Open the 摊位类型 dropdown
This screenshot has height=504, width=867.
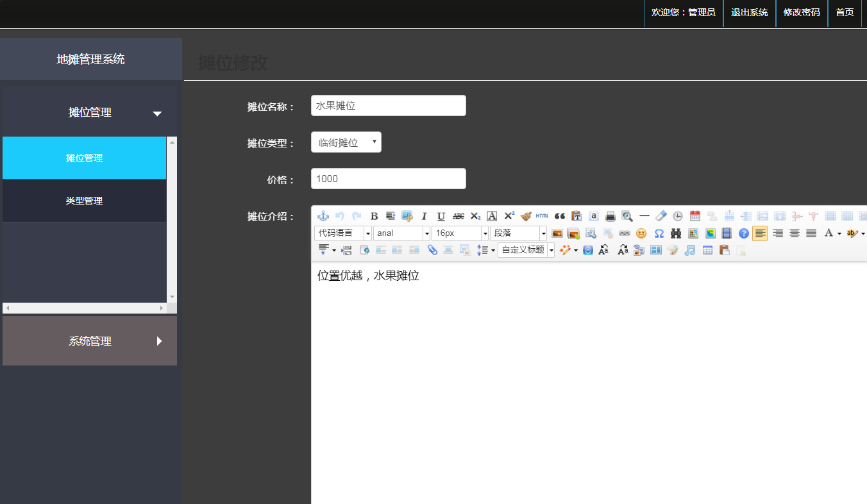coord(346,142)
